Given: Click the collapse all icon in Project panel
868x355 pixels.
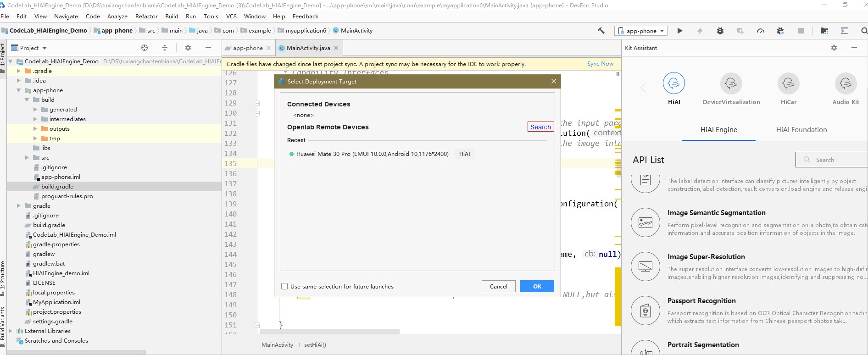Looking at the screenshot, I should tap(165, 48).
